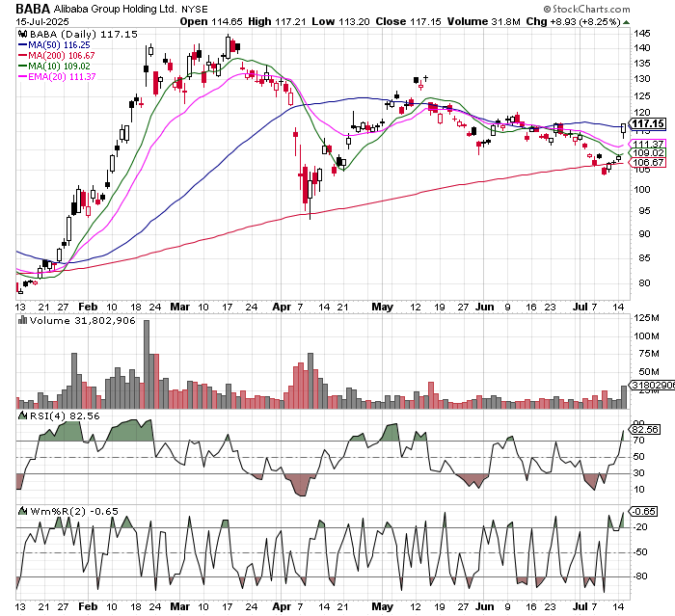Click the Wm%R(2) indicator icon
This screenshot has height=616, width=675.
pyautogui.click(x=23, y=511)
